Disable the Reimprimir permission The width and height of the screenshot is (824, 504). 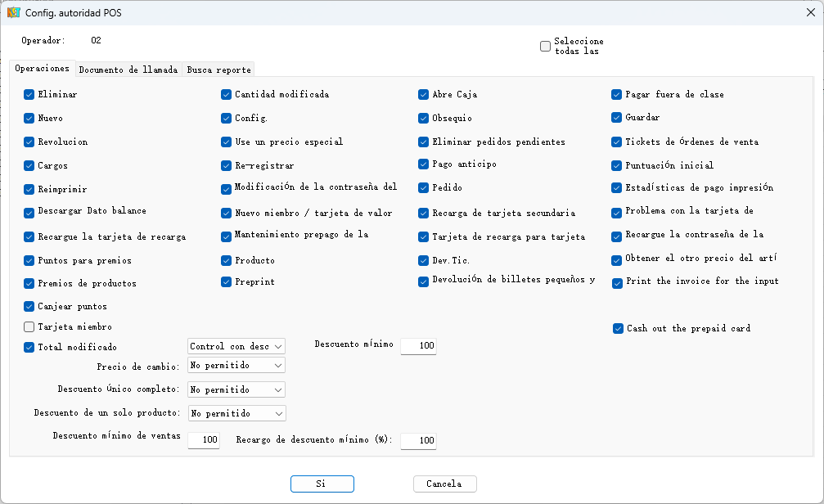point(29,190)
